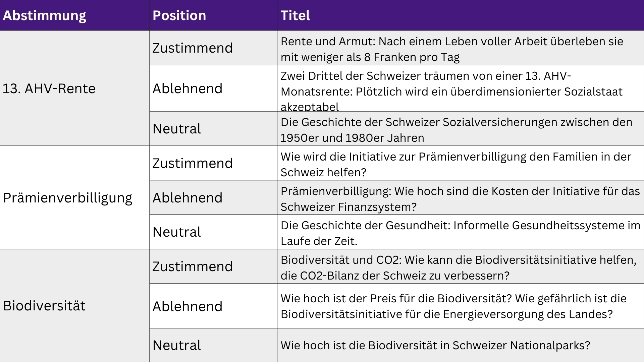This screenshot has width=644, height=362.
Task: Select the Schweizer Sozialversicherungen history title
Action: [x=457, y=130]
